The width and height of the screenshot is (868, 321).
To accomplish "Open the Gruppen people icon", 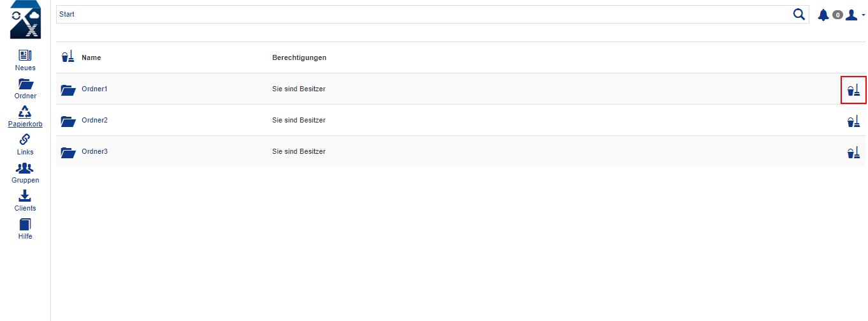I will (25, 168).
